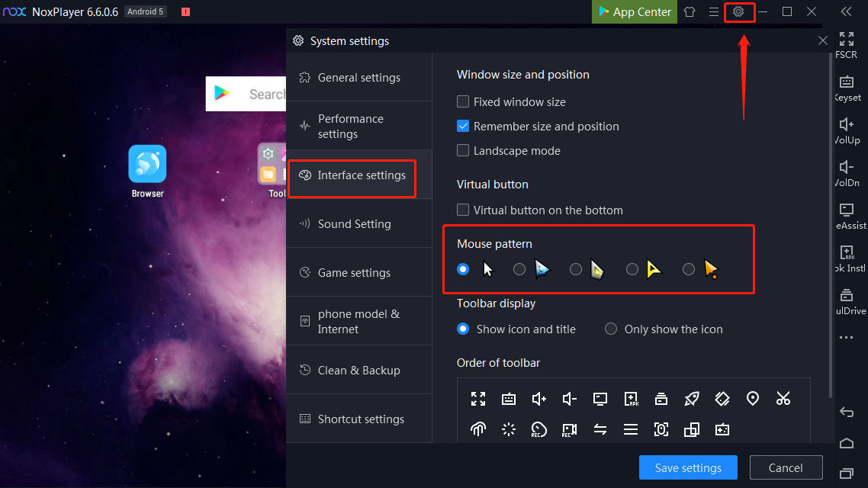Tick Virtual button on the bottom
The height and width of the screenshot is (488, 868).
463,210
